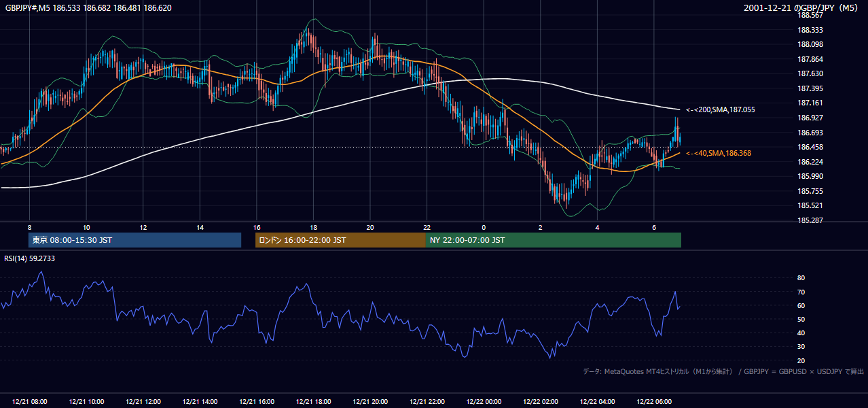Click the MetaQuotes MT4 data source note
868x408 pixels.
(723, 371)
